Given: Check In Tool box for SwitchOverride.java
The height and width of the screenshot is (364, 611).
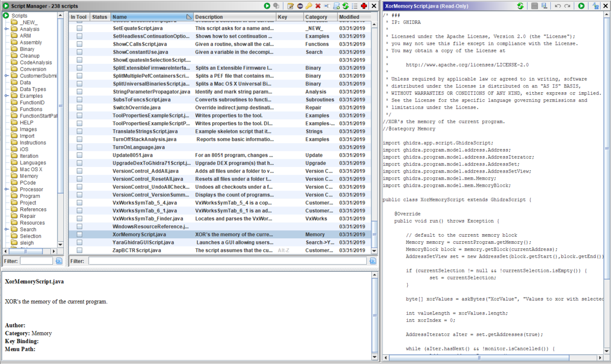Looking at the screenshot, I should pyautogui.click(x=79, y=107).
